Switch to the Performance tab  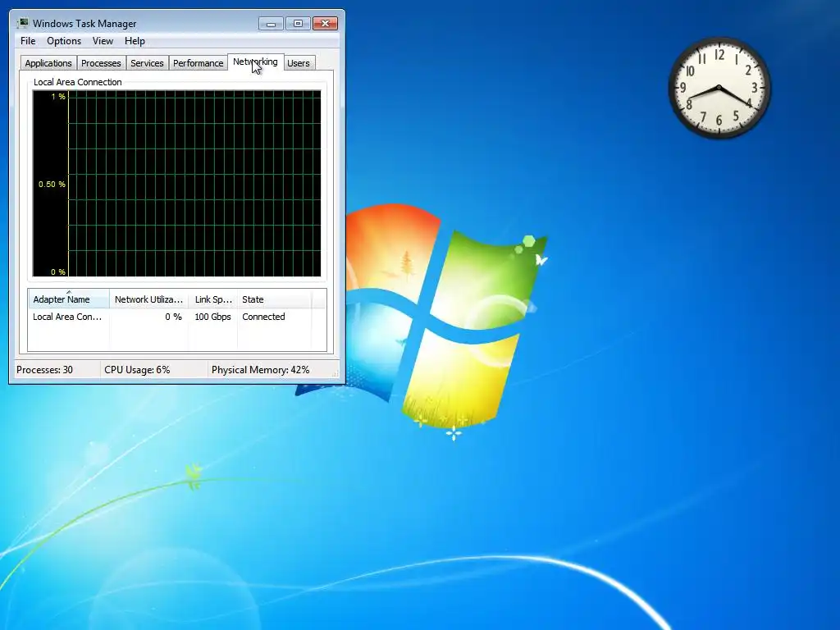tap(198, 63)
